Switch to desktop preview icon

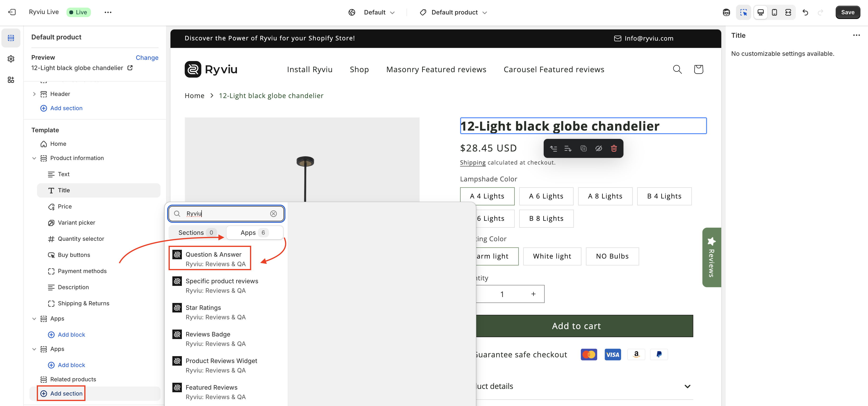(760, 12)
